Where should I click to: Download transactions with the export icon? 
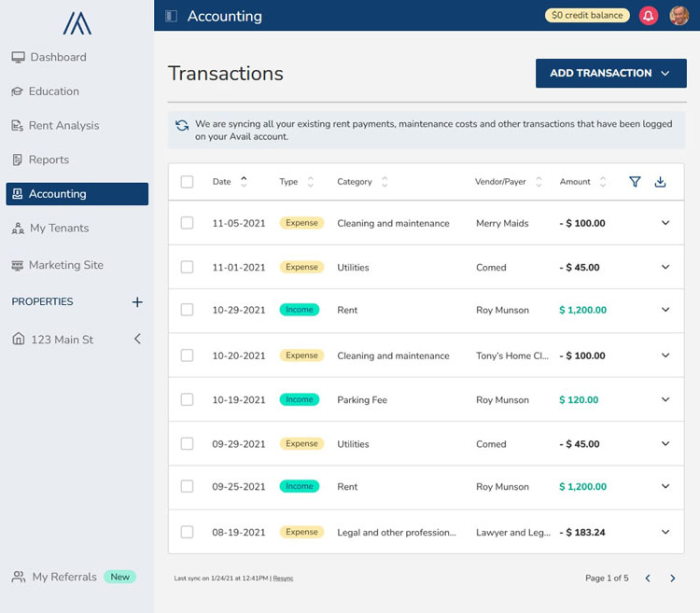point(660,182)
